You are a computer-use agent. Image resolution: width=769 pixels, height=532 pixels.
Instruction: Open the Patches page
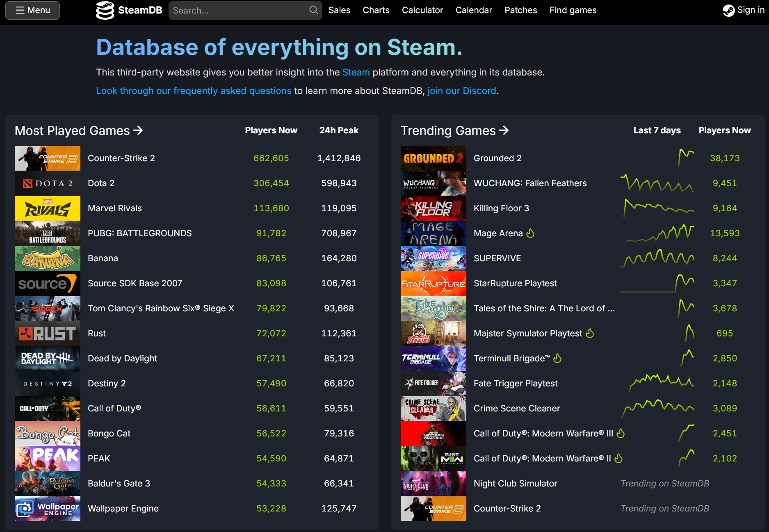point(520,10)
